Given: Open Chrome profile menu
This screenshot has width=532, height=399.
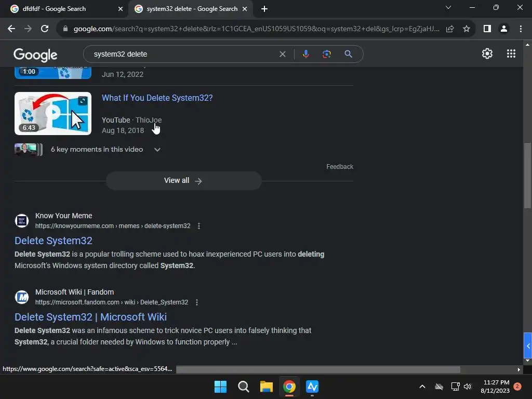Looking at the screenshot, I should [504, 29].
